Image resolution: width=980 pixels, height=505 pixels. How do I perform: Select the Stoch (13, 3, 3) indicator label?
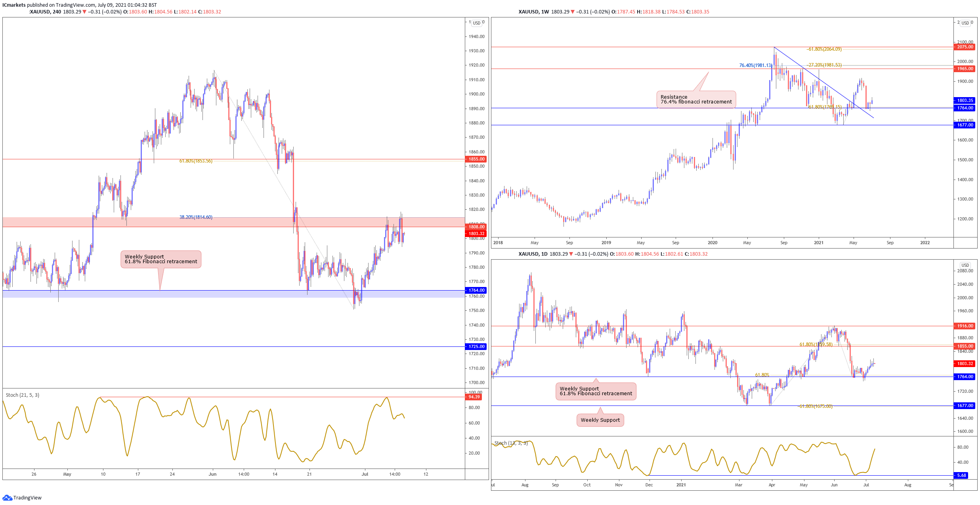coord(511,443)
